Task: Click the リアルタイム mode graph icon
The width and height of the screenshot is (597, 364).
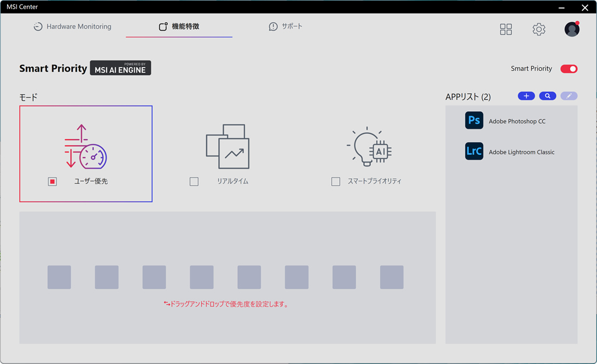Action: (228, 146)
